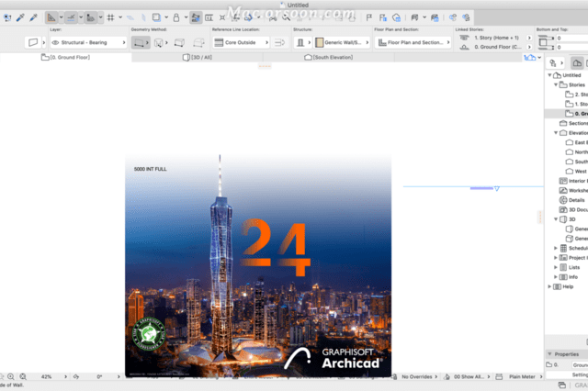The image size is (588, 391).
Task: Open dropdown next to the padlock icon
Action: (186, 17)
